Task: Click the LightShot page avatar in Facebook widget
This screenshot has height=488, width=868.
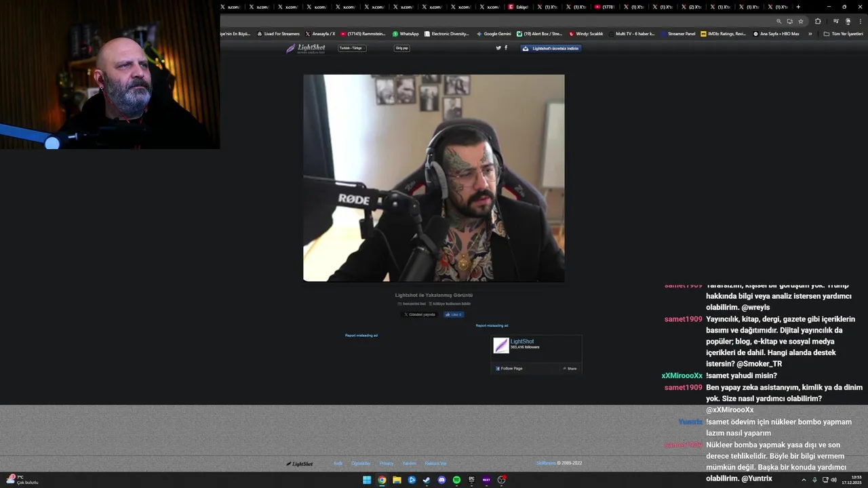Action: (x=501, y=346)
